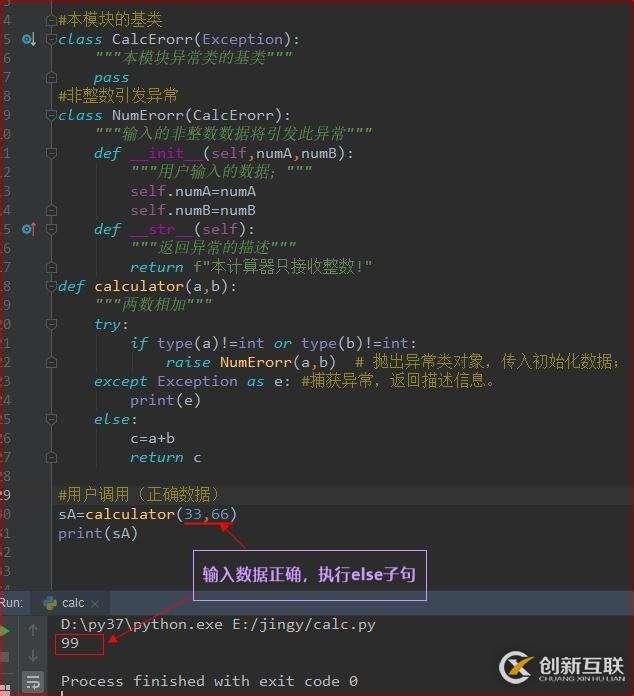This screenshot has height=696, width=634.
Task: Collapse the else block fold marker
Action: (52, 419)
